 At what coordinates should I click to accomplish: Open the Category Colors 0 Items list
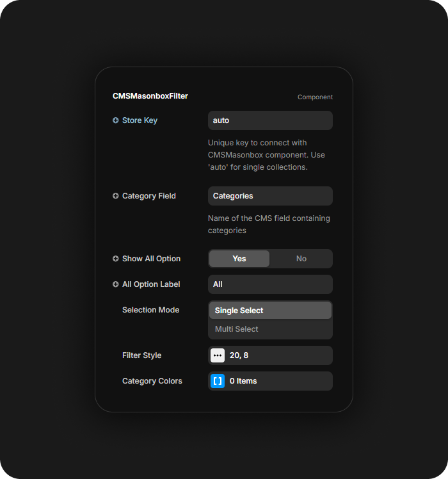pyautogui.click(x=278, y=381)
